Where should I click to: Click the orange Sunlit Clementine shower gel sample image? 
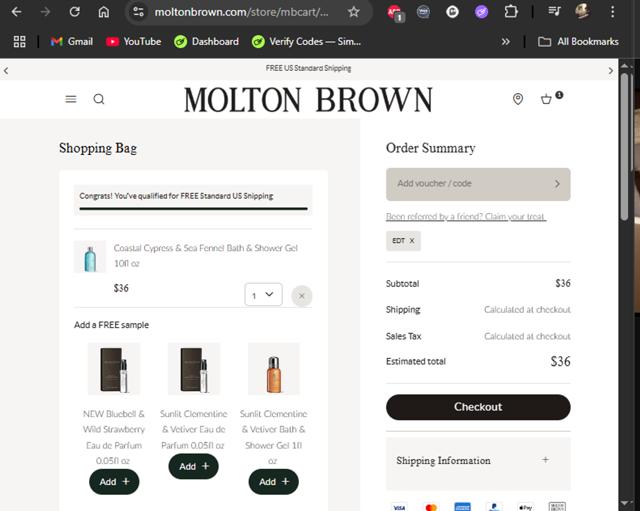[x=274, y=369]
